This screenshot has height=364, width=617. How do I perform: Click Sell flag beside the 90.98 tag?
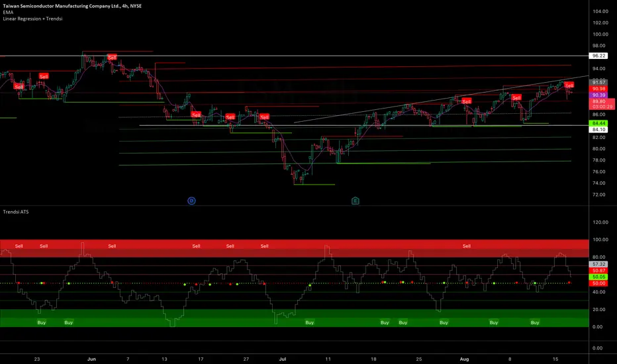click(569, 85)
